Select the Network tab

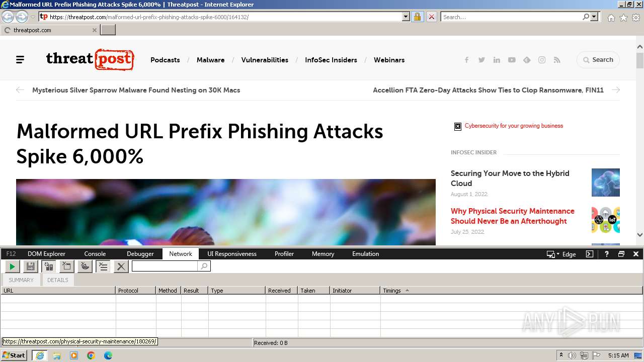coord(181,254)
